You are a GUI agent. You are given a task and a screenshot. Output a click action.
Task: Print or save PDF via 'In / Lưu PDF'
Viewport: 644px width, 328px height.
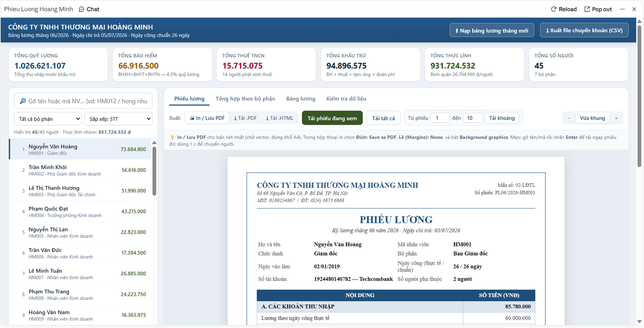tap(207, 118)
